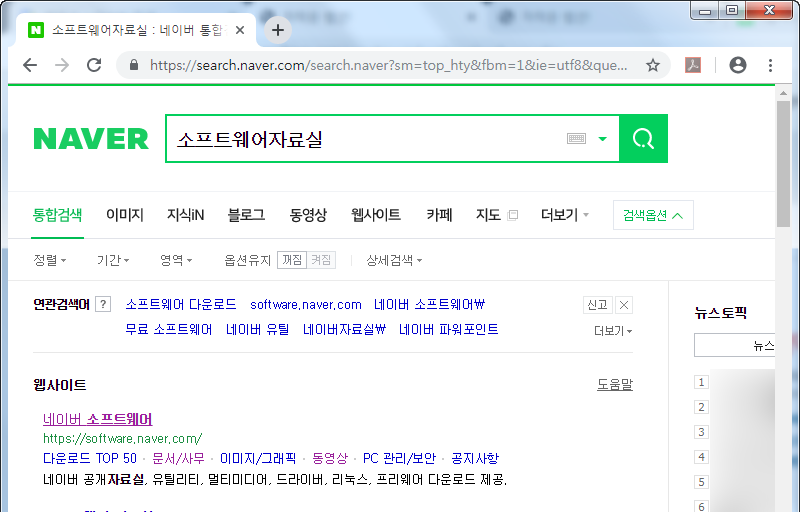Open the 도움말 help link

(x=615, y=384)
